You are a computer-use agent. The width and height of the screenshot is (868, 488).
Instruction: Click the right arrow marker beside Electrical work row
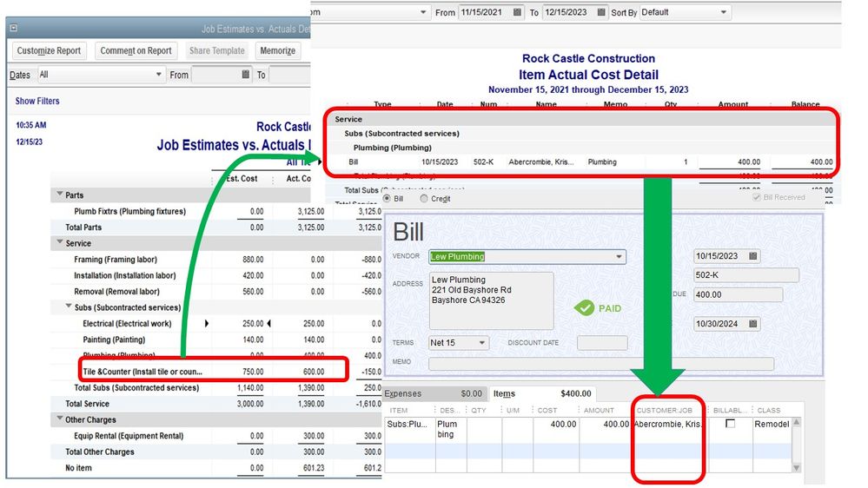click(207, 324)
